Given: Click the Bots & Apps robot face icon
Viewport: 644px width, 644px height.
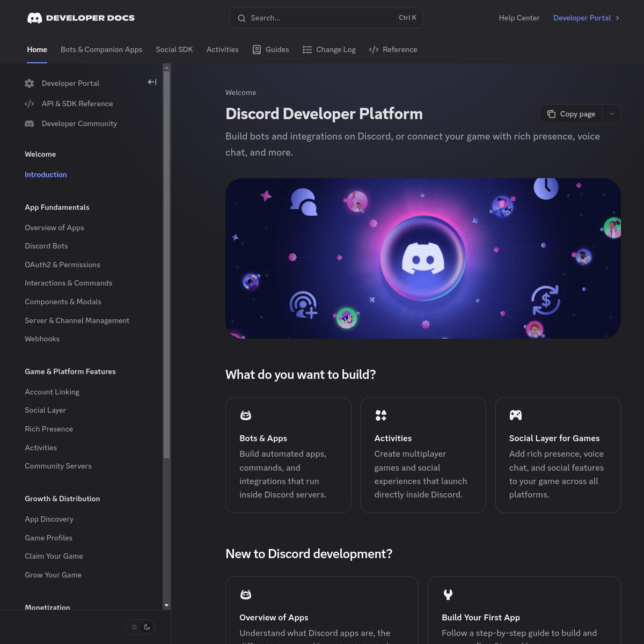Looking at the screenshot, I should pos(246,415).
